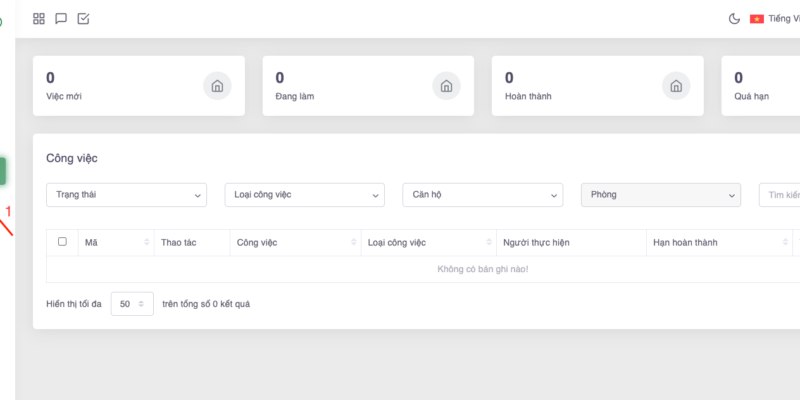Screen dimensions: 800x400
Task: Open the chat message icon
Action: tap(61, 19)
